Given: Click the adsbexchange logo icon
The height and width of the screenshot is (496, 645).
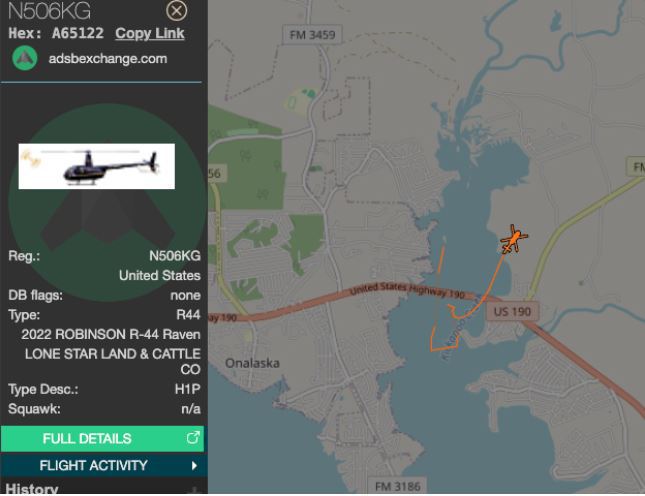Looking at the screenshot, I should pos(24,58).
